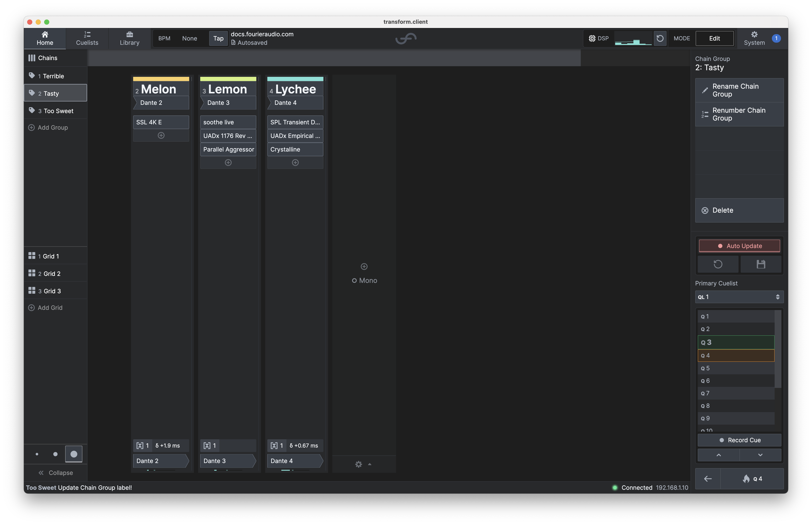
Task: Open the Library tab
Action: pos(130,38)
